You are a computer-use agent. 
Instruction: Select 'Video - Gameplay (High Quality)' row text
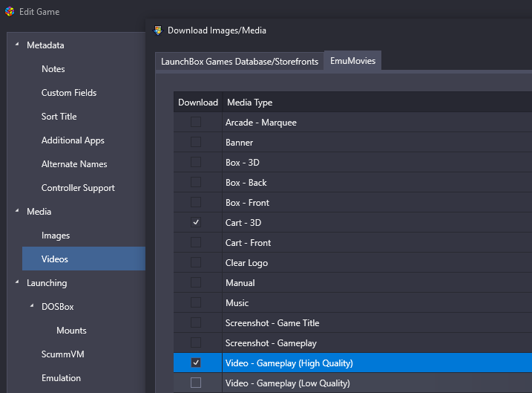[x=289, y=363]
